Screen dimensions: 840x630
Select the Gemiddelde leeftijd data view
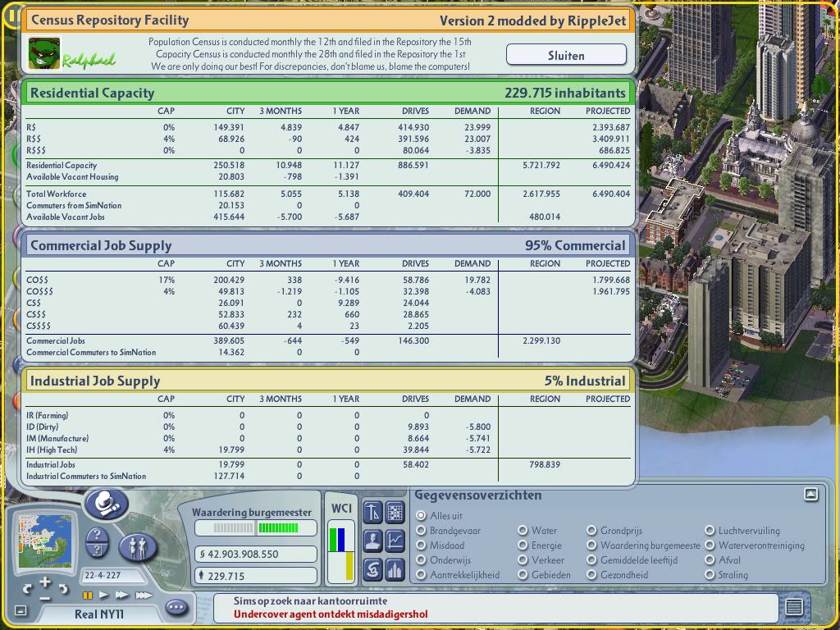coord(591,559)
